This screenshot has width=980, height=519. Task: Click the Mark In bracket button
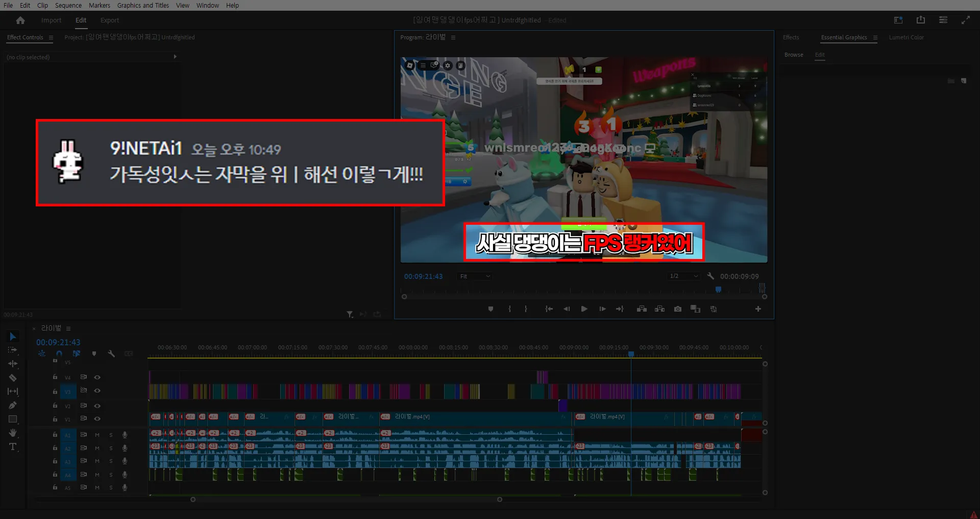click(x=509, y=309)
